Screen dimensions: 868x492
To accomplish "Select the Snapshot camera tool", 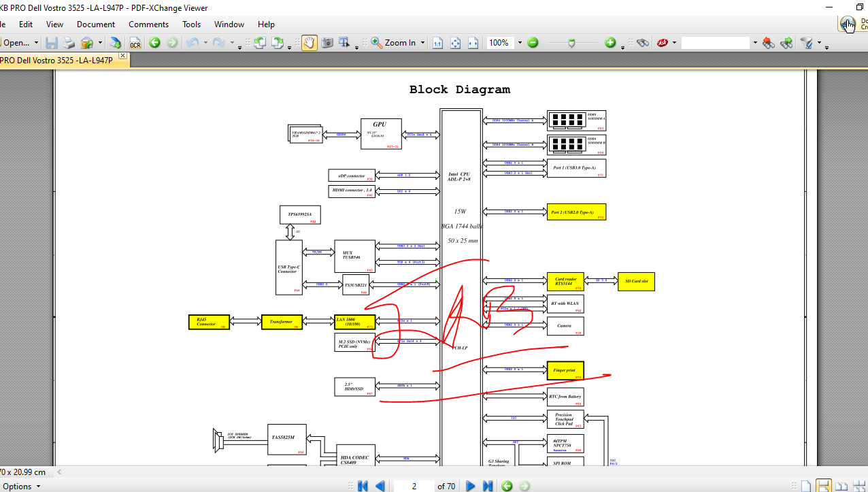I will pos(327,43).
